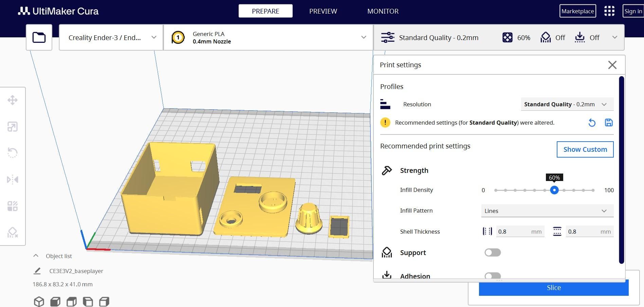Click the Strength hammer icon
The image size is (644, 307).
pyautogui.click(x=387, y=170)
